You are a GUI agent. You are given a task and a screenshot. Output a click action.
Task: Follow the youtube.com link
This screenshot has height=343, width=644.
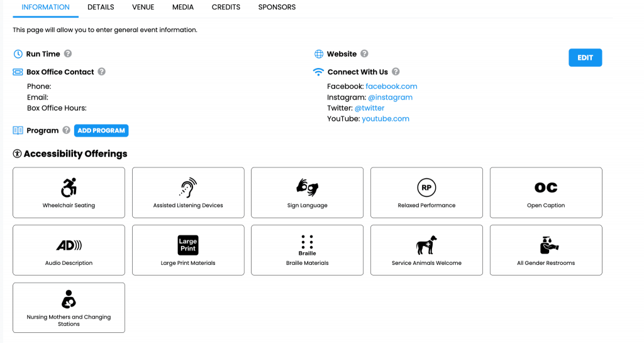[386, 118]
